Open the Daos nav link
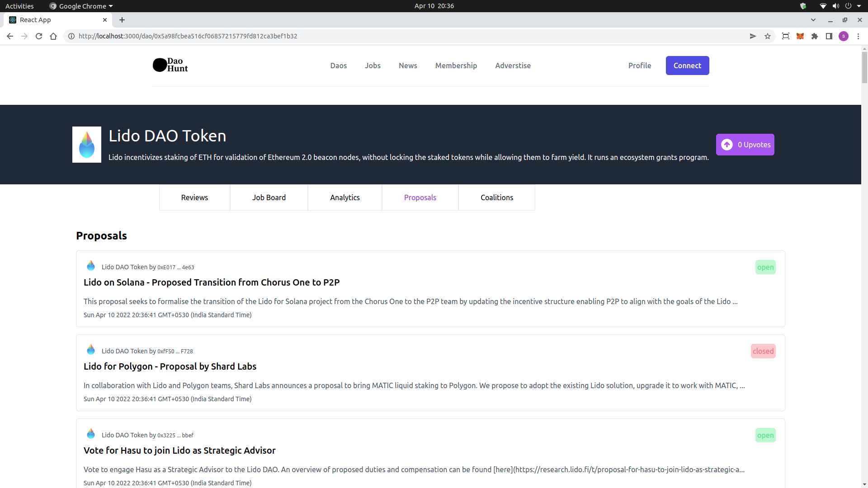Viewport: 868px width, 488px height. click(339, 66)
